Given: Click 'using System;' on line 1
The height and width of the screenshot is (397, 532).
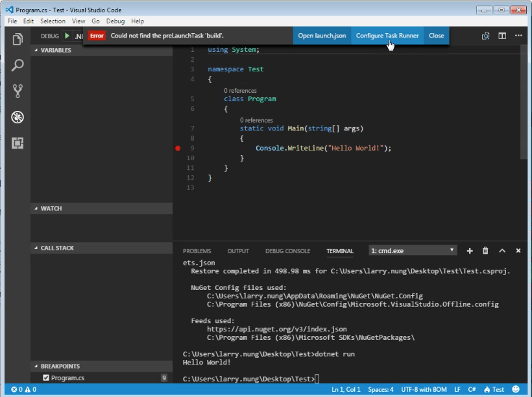Looking at the screenshot, I should [234, 50].
